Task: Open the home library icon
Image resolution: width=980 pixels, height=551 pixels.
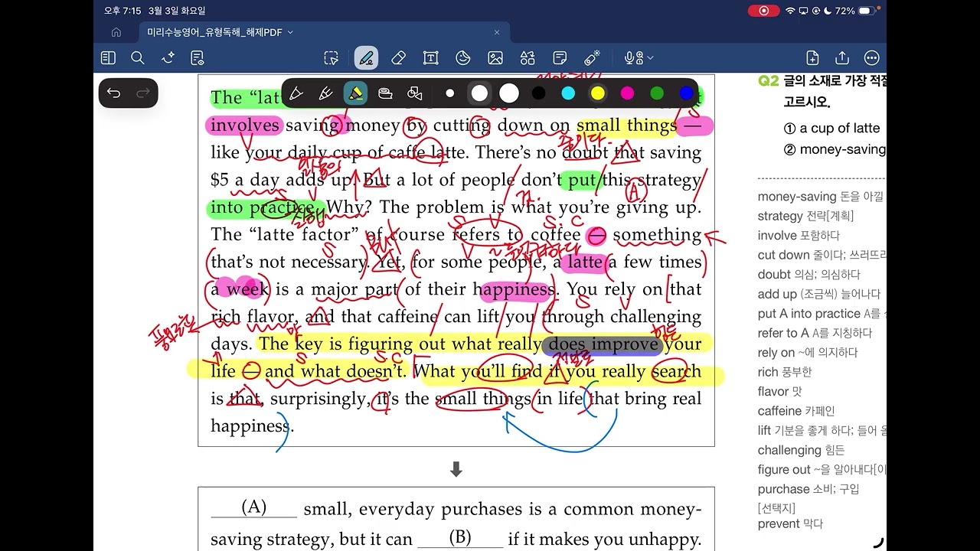Action: click(x=116, y=32)
